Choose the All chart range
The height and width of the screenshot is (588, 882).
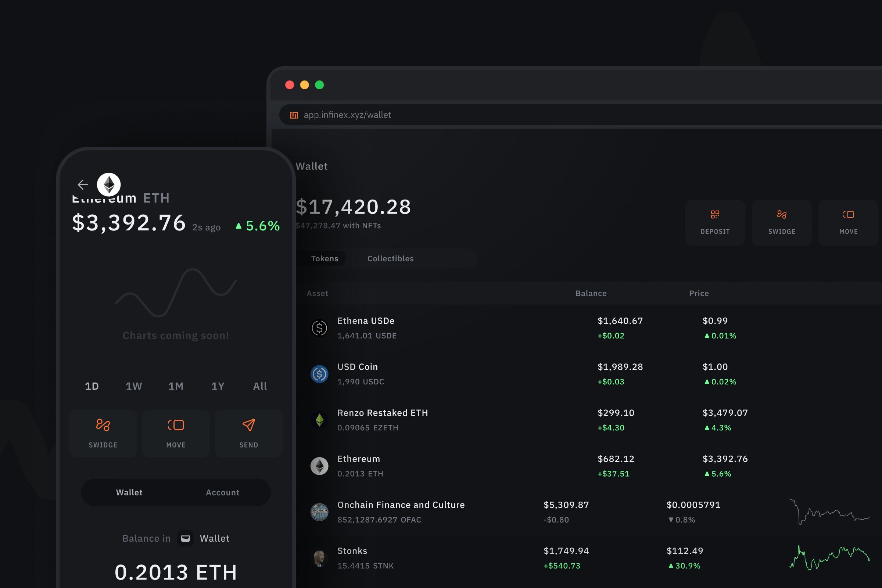pos(260,386)
